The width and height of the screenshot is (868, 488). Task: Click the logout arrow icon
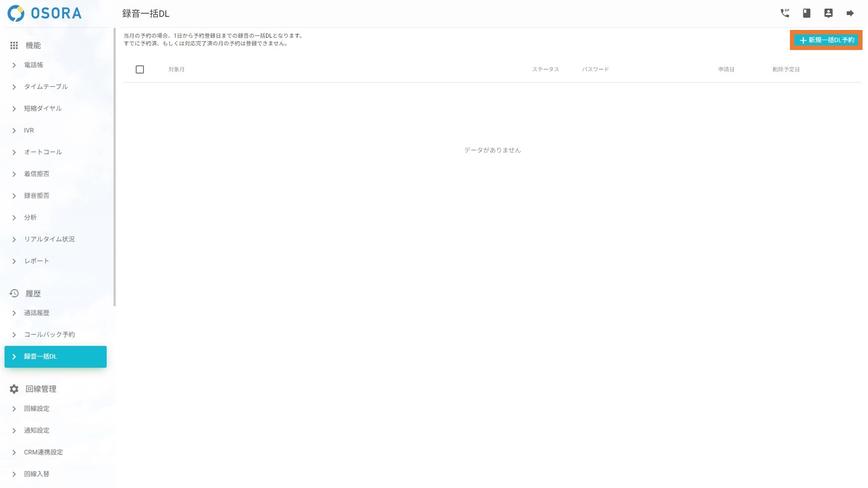(x=850, y=13)
